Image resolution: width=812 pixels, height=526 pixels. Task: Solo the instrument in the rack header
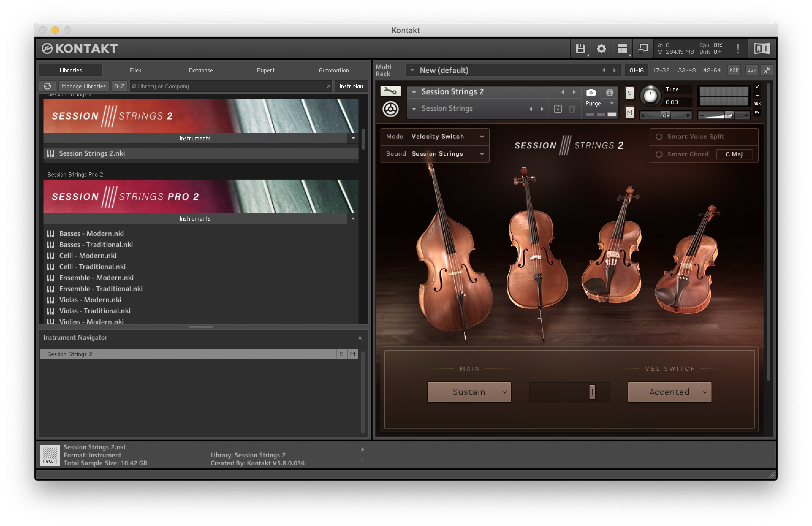629,93
